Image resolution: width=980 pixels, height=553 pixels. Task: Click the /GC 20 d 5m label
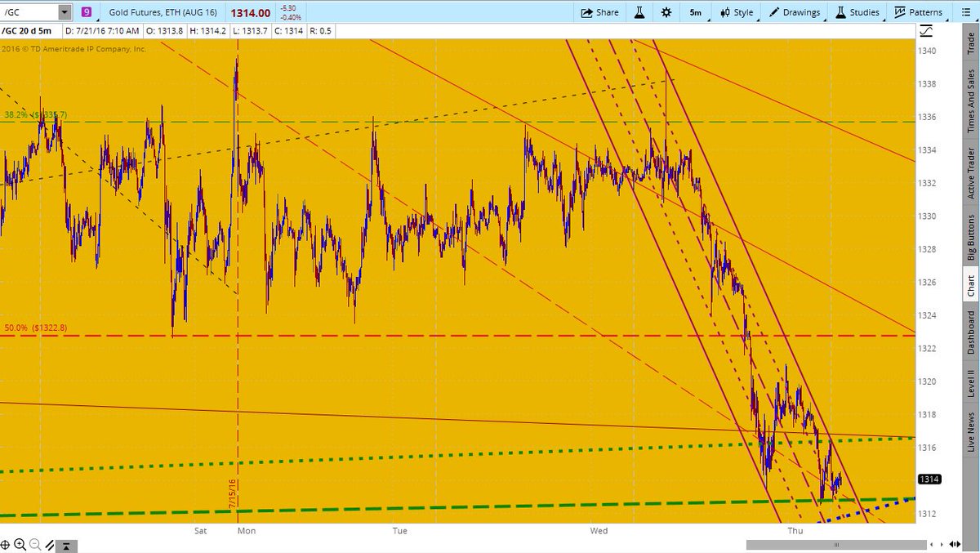[29, 31]
